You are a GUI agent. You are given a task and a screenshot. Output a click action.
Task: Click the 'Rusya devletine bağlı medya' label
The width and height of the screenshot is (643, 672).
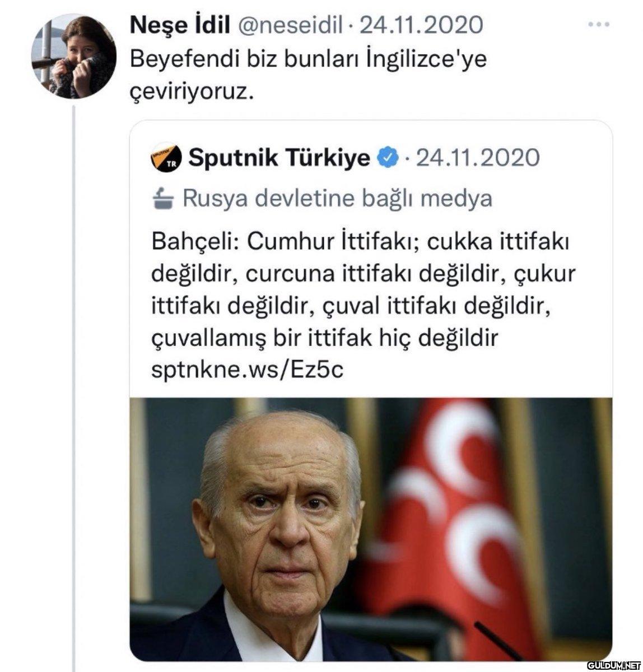tap(338, 198)
